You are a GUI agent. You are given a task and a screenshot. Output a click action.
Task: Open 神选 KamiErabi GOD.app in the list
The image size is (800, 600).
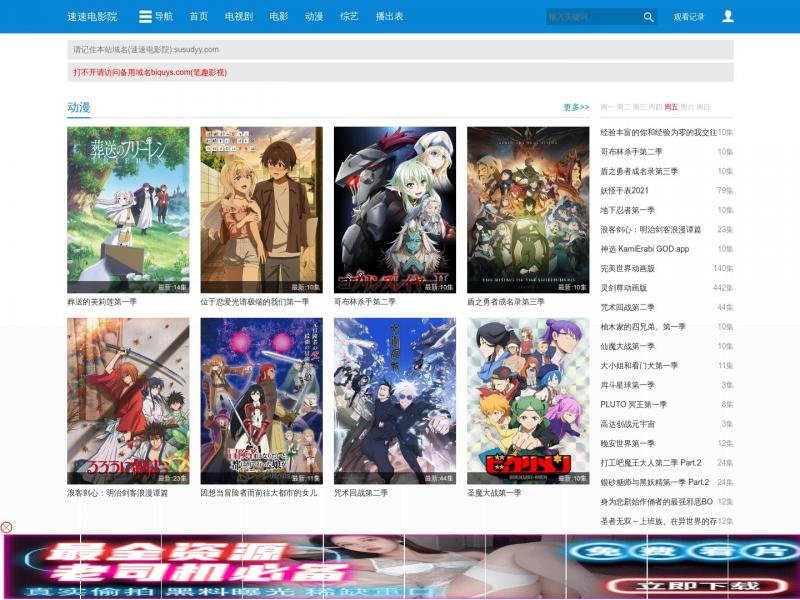pyautogui.click(x=644, y=249)
